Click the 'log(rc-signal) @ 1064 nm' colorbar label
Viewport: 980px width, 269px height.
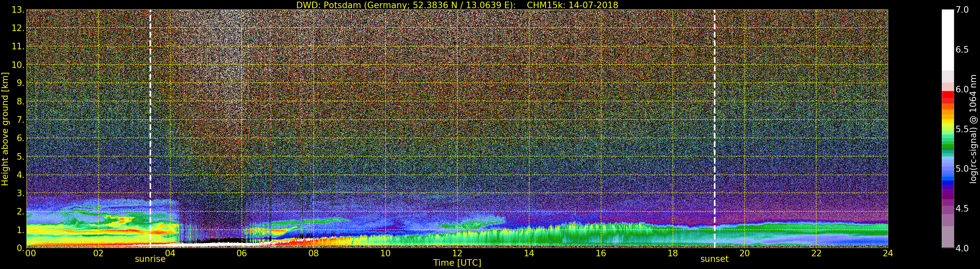click(973, 129)
